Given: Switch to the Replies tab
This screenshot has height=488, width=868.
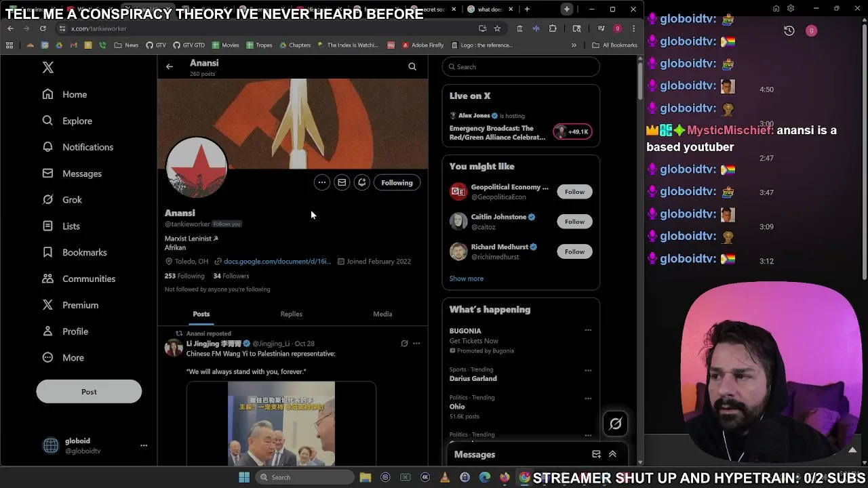Looking at the screenshot, I should pos(292,314).
